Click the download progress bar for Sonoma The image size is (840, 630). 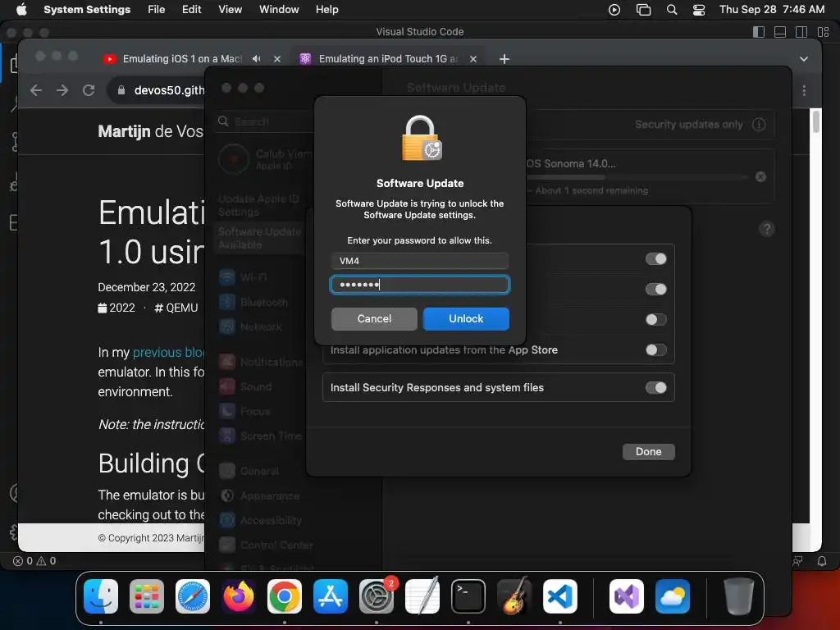tap(637, 177)
